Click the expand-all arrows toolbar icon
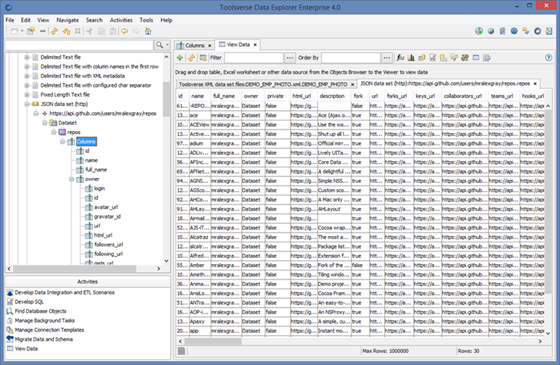 [x=78, y=31]
